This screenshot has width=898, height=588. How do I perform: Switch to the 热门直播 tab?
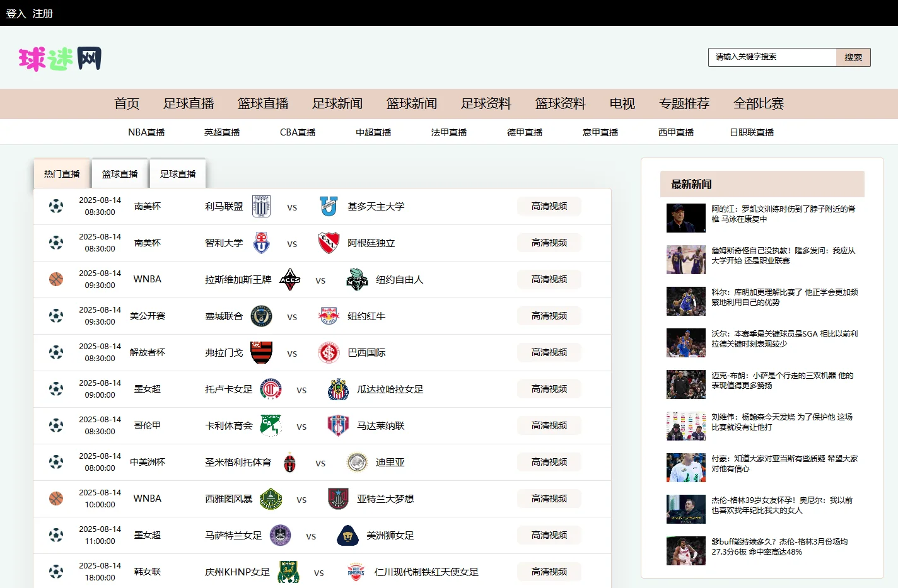click(x=62, y=173)
